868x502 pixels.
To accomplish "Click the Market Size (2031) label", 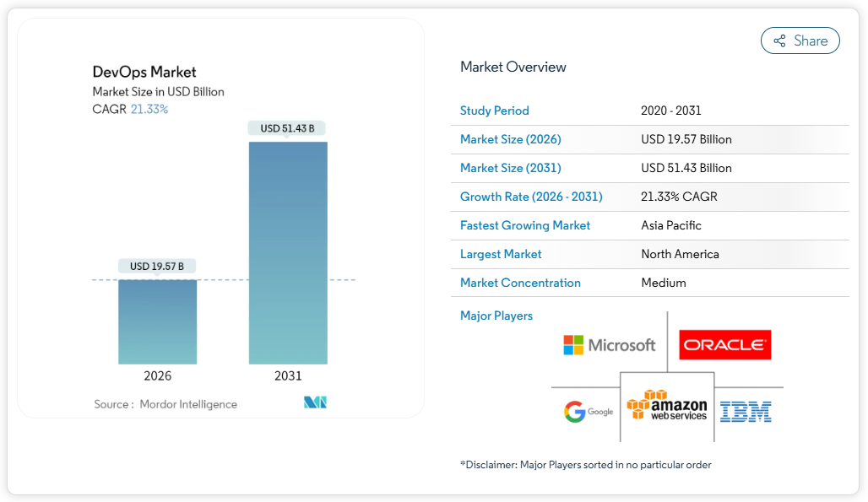I will tap(510, 168).
